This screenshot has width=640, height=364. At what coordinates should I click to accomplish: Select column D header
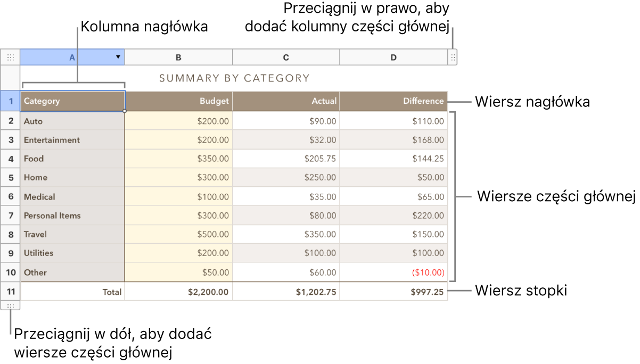pos(393,57)
